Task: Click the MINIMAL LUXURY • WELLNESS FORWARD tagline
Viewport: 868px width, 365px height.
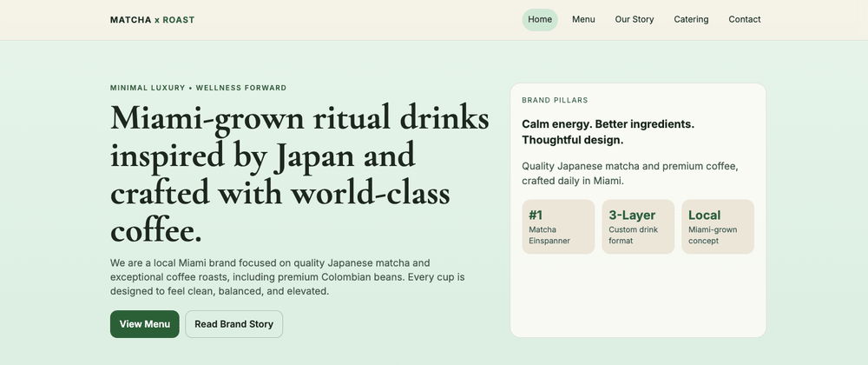Action: pyautogui.click(x=198, y=88)
